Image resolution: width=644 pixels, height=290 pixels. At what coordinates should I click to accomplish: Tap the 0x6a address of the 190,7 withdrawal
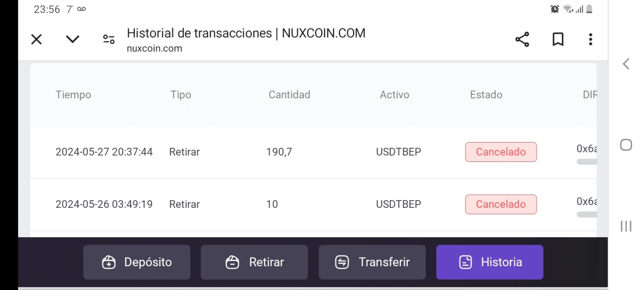coord(587,148)
